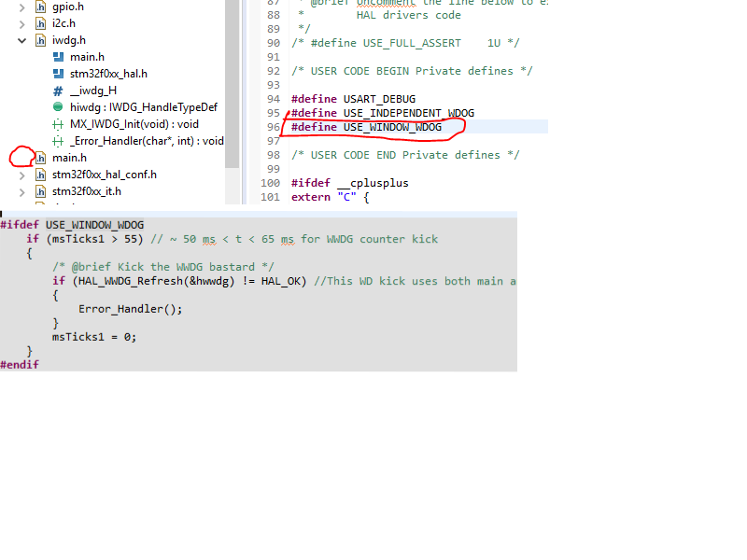Expand the i2c.h tree node
This screenshot has width=747, height=560.
tap(22, 23)
